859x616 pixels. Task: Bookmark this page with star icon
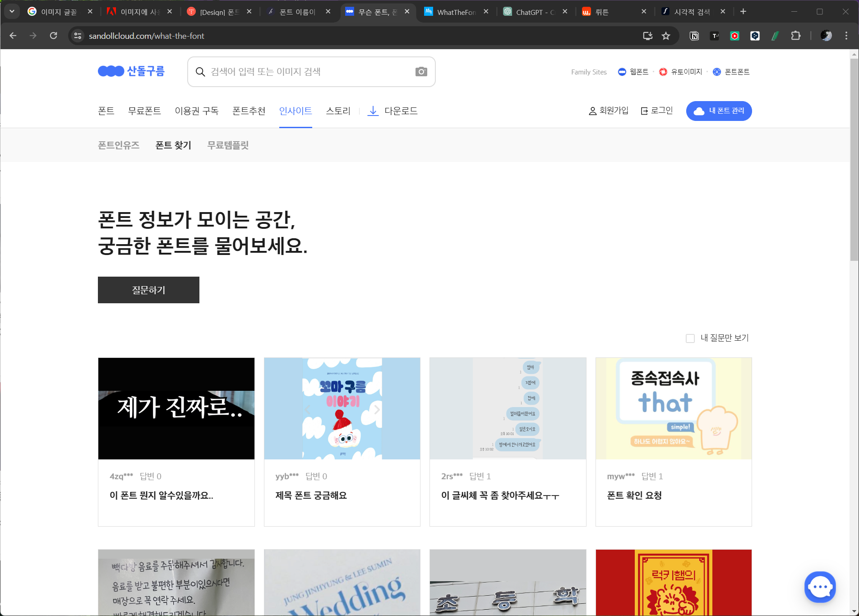[666, 36]
